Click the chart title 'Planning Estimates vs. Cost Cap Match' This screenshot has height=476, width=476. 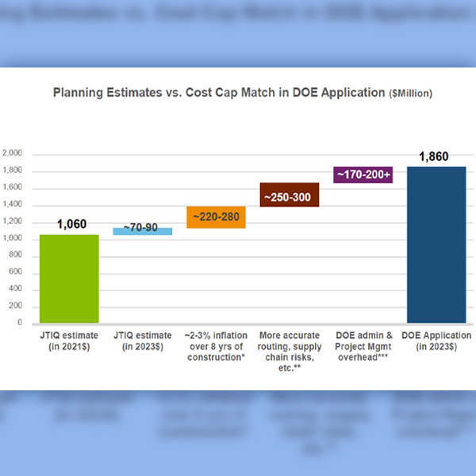(219, 93)
